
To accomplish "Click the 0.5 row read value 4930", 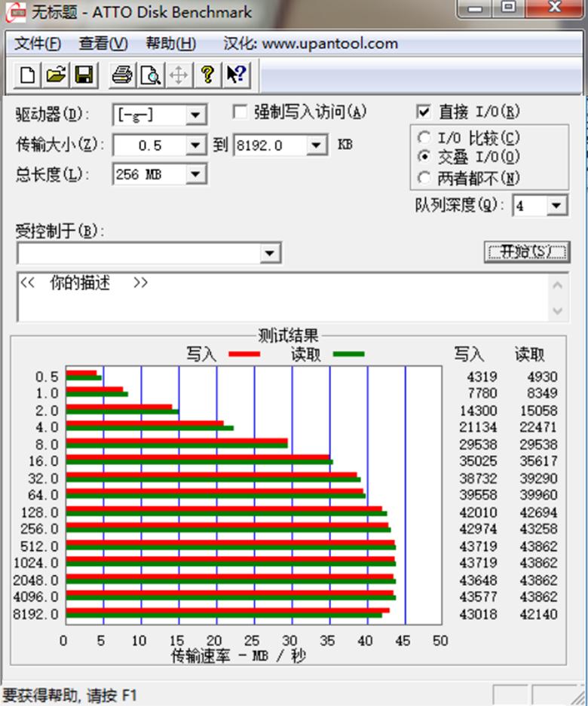I will tap(543, 377).
